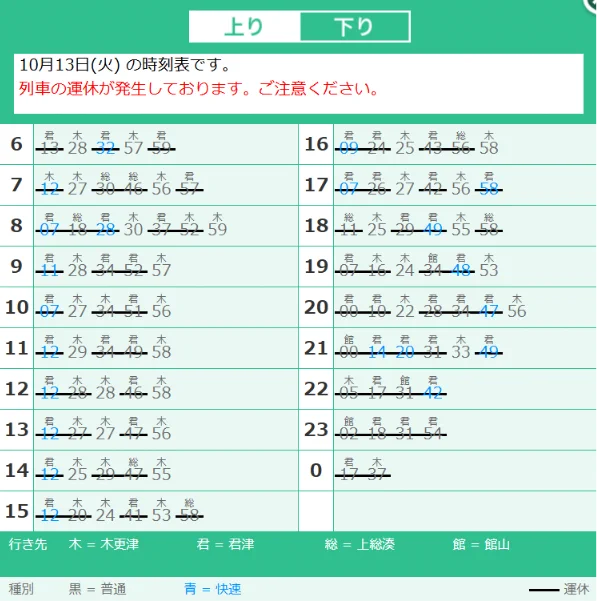Select the 58 departure in the 16 o'clock row
Image resolution: width=597 pixels, height=601 pixels.
[x=489, y=148]
